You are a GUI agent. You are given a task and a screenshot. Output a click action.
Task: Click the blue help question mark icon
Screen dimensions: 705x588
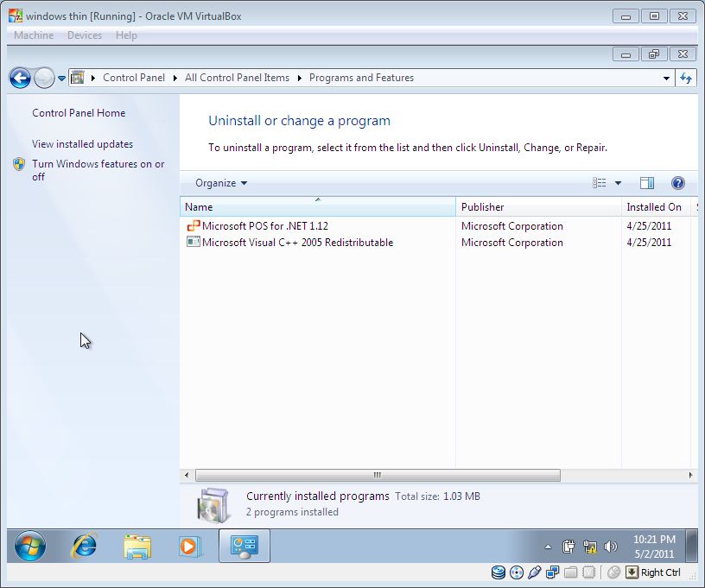(678, 183)
